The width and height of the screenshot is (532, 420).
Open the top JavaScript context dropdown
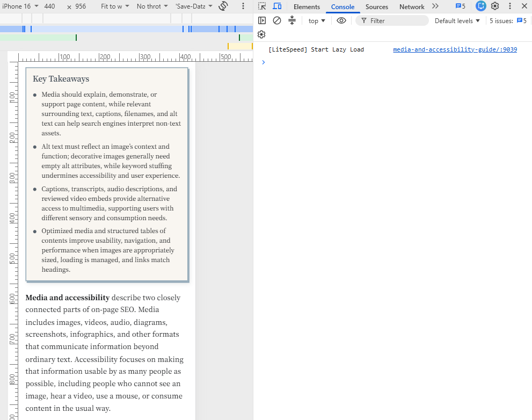[317, 21]
